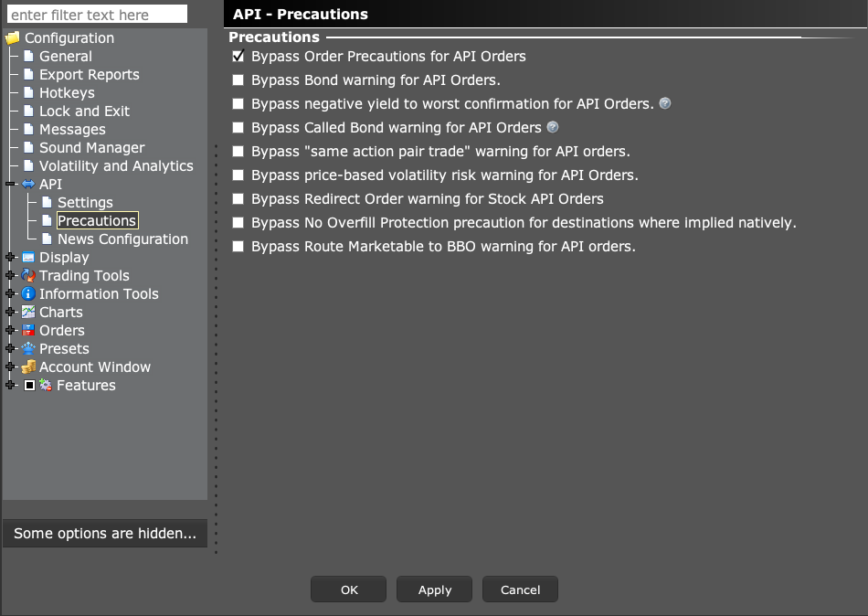Screen dimensions: 868x616
Task: Select Messages tree label
Action: [72, 129]
